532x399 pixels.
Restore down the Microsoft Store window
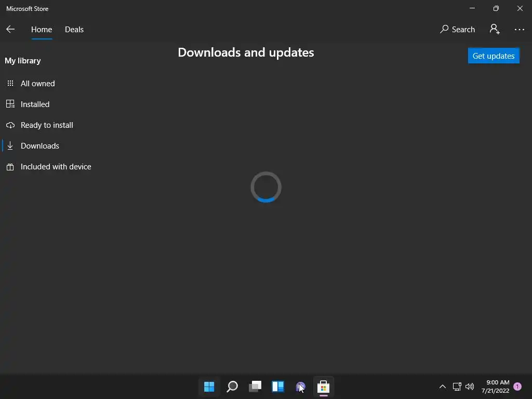496,8
